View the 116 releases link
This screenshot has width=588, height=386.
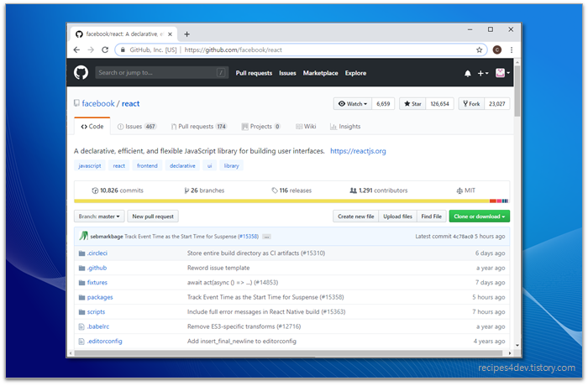(291, 190)
